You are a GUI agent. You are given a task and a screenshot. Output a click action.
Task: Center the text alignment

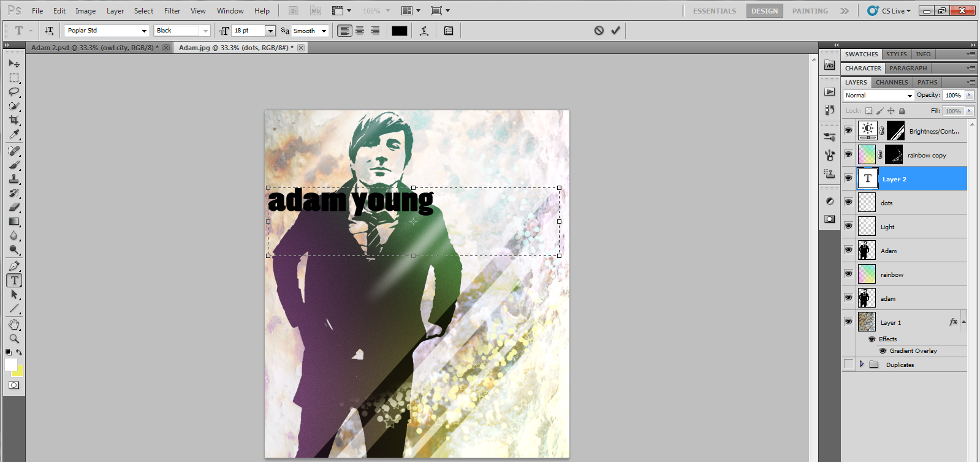pos(360,31)
